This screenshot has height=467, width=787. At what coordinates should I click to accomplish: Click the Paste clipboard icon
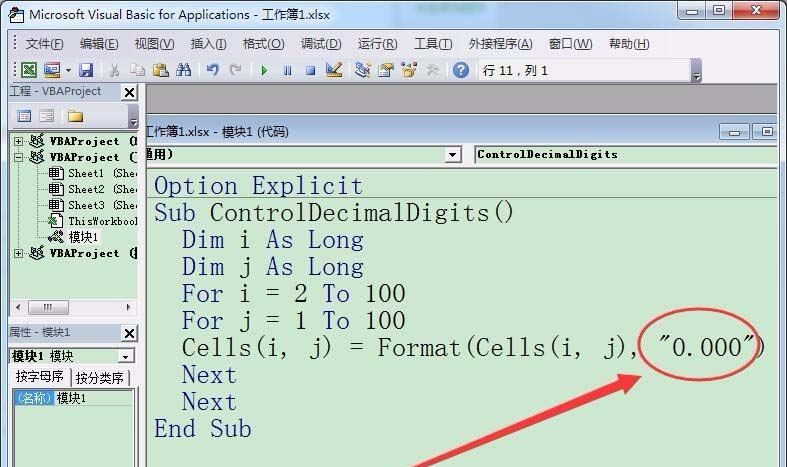160,70
